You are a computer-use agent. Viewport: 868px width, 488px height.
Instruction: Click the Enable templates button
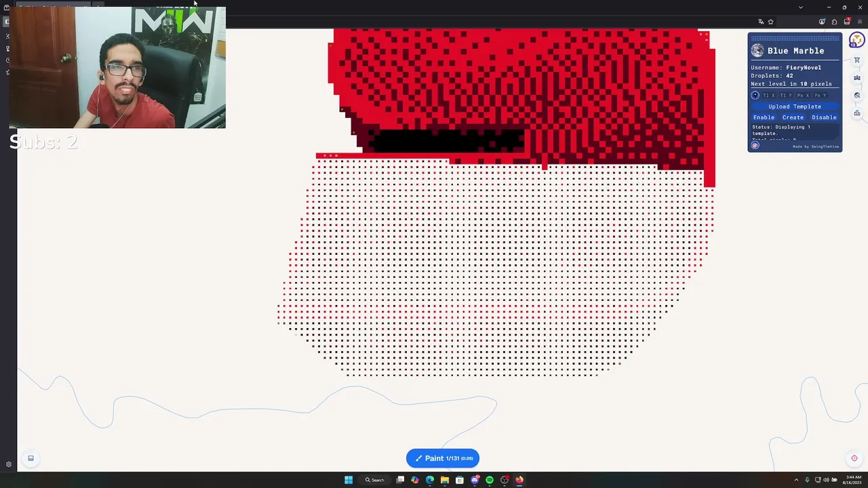764,117
